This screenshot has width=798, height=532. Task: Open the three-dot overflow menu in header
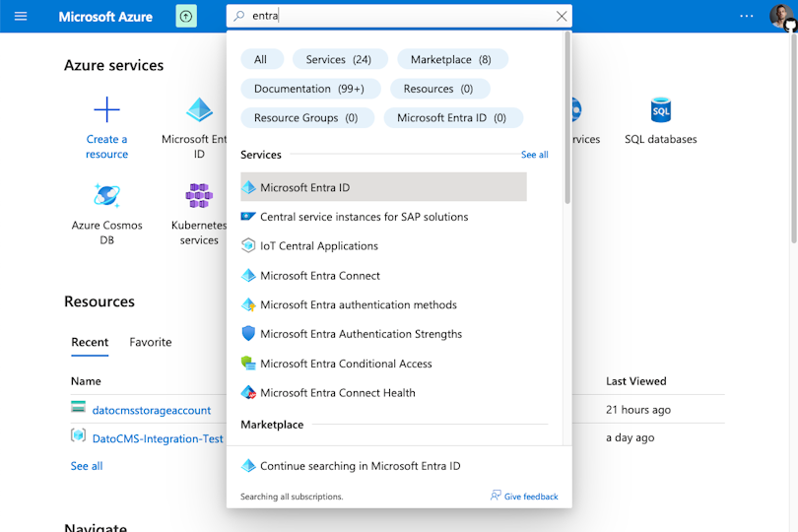click(746, 17)
